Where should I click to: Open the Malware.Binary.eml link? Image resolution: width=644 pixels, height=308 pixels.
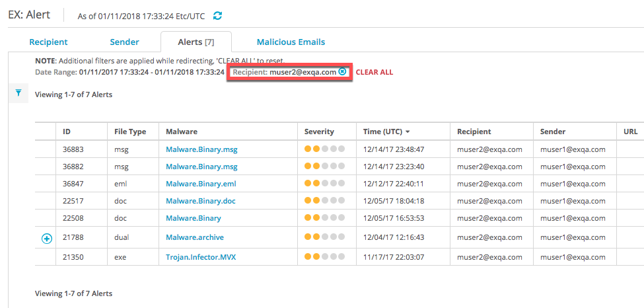[x=201, y=184]
